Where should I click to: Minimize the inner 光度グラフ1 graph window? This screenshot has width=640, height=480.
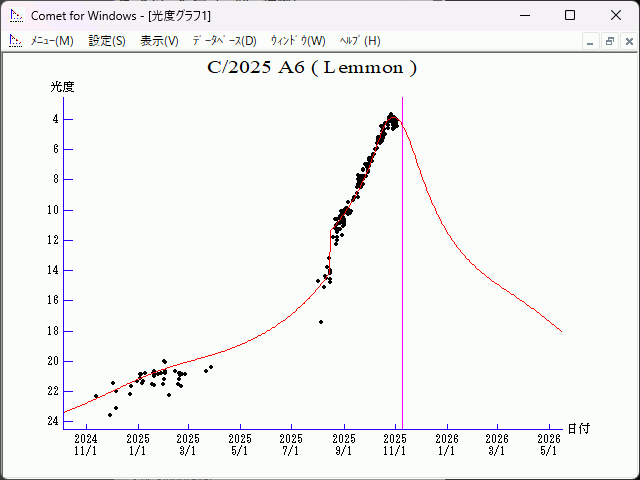click(591, 41)
